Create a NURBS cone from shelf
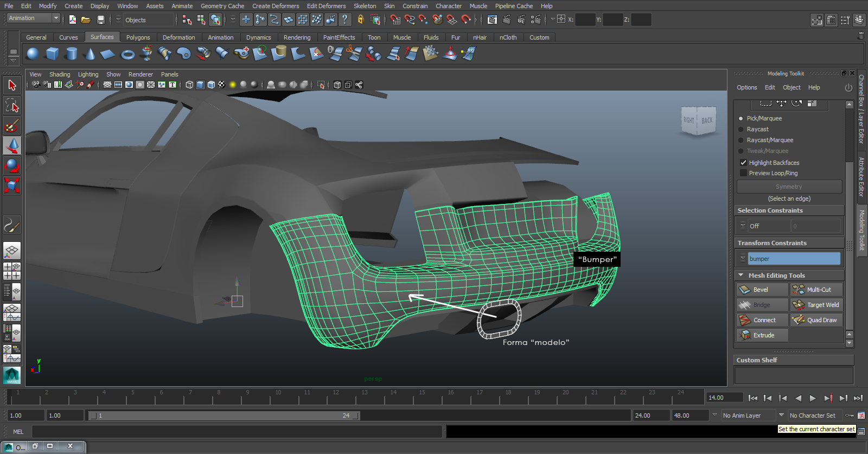This screenshot has height=454, width=868. (90, 54)
